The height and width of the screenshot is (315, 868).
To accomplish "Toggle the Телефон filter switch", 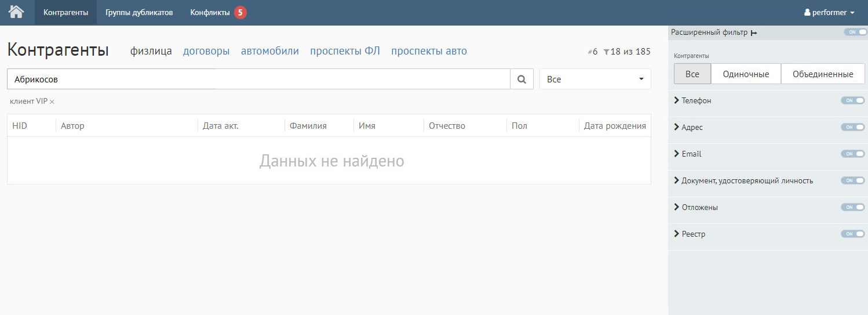I will tap(852, 100).
